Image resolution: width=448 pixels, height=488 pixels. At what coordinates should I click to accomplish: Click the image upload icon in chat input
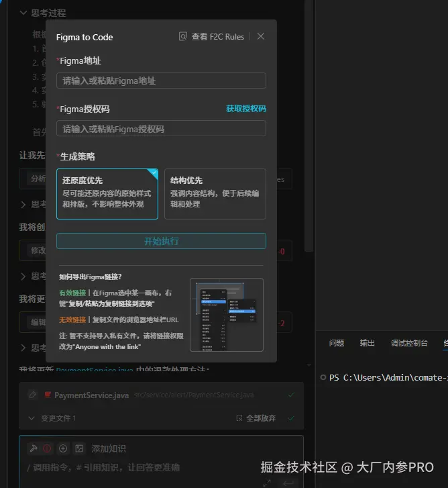pos(79,448)
